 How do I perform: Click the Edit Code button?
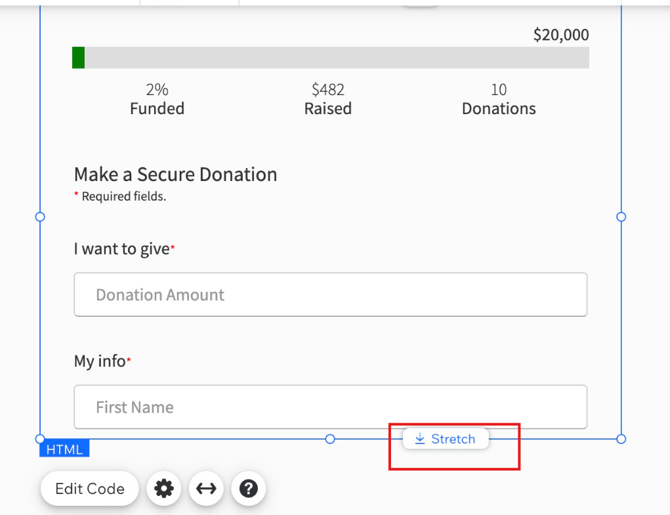(x=90, y=488)
